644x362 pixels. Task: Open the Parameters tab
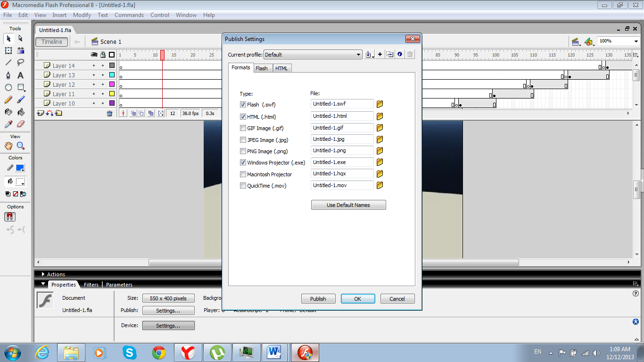click(119, 285)
